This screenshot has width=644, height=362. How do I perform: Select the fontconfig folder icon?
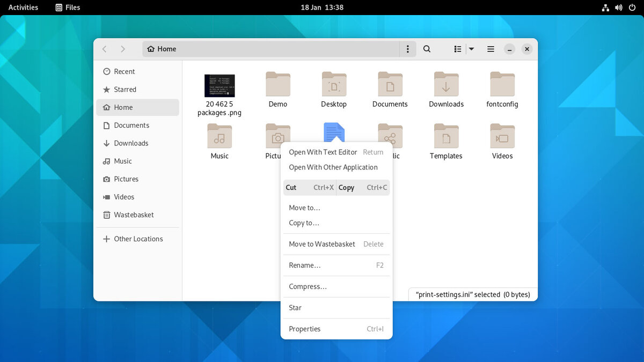click(502, 84)
